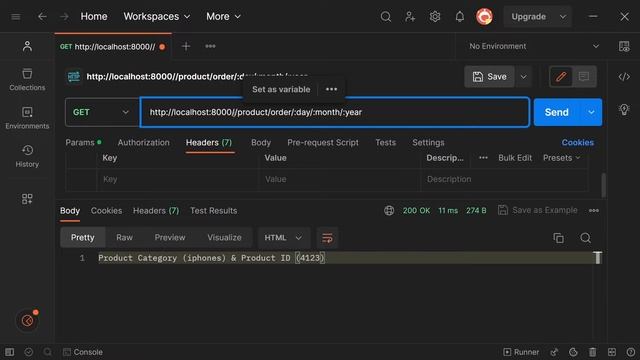The image size is (640, 360).
Task: Select the Raw response view
Action: point(124,238)
